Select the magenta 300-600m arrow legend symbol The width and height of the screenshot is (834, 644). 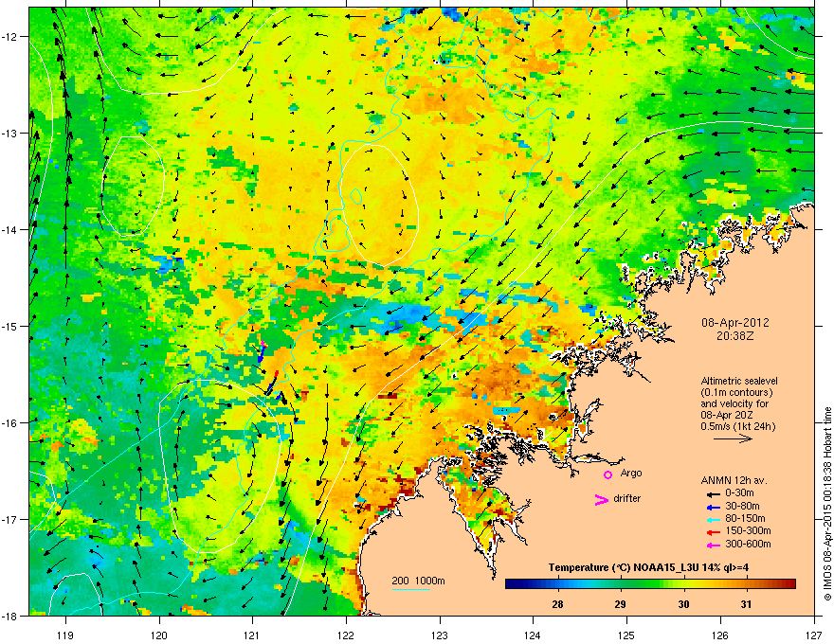click(x=713, y=545)
